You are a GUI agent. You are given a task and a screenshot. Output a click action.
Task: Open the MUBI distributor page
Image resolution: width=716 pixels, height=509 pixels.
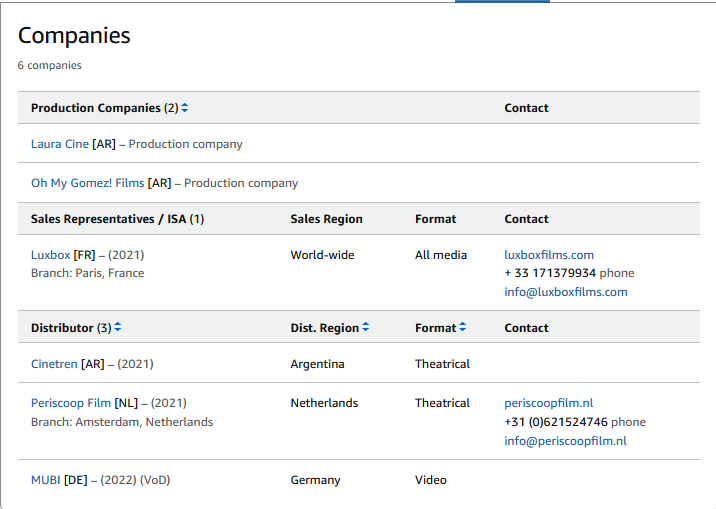tap(46, 480)
